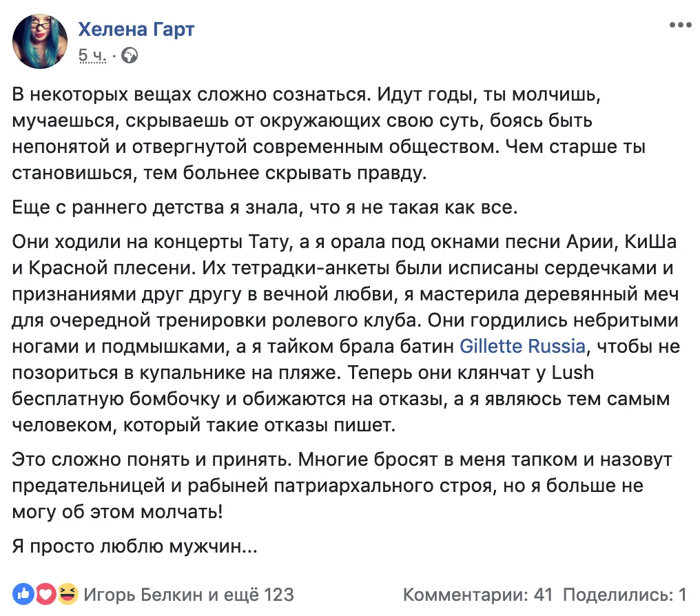Open Хелена Гарт's profile picture
The image size is (700, 616).
pos(40,41)
